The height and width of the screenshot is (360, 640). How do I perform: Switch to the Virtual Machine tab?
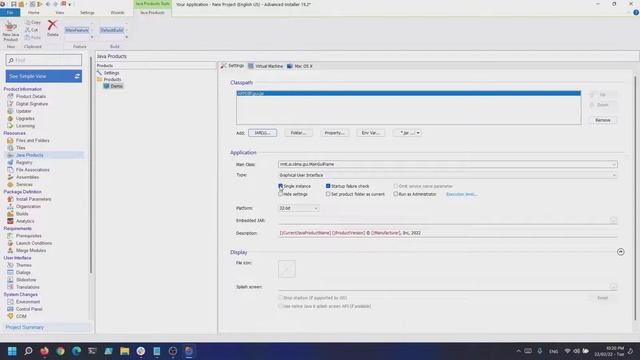coord(265,66)
